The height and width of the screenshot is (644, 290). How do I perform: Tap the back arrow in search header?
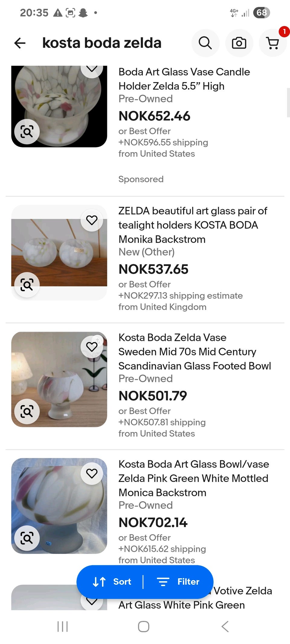pos(20,43)
